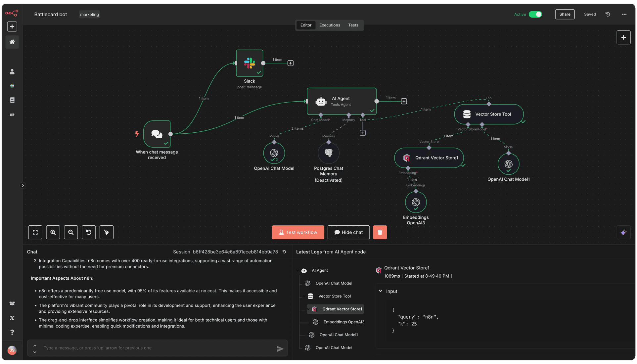
Task: Open the help question mark icon
Action: pos(12,332)
